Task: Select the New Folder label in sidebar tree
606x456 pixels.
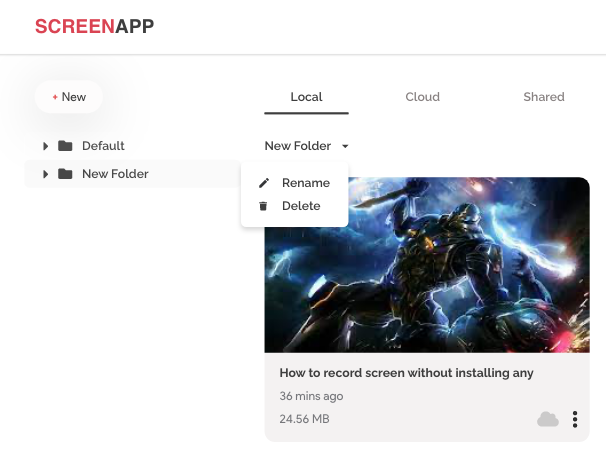Action: [115, 174]
